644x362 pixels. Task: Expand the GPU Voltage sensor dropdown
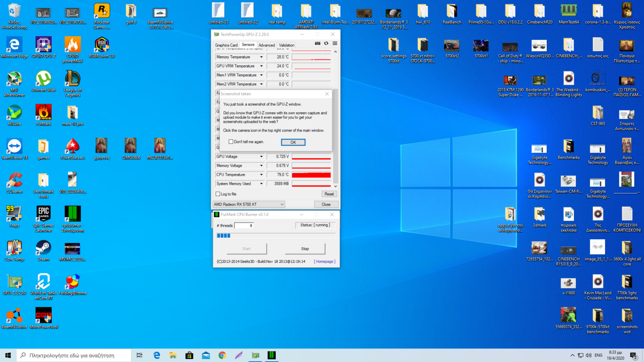tap(261, 157)
